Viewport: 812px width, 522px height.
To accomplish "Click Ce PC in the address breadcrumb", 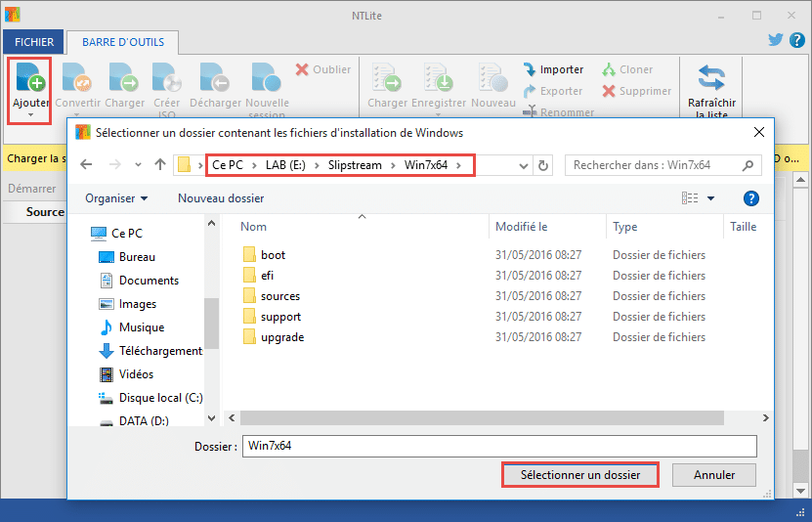I will 228,165.
